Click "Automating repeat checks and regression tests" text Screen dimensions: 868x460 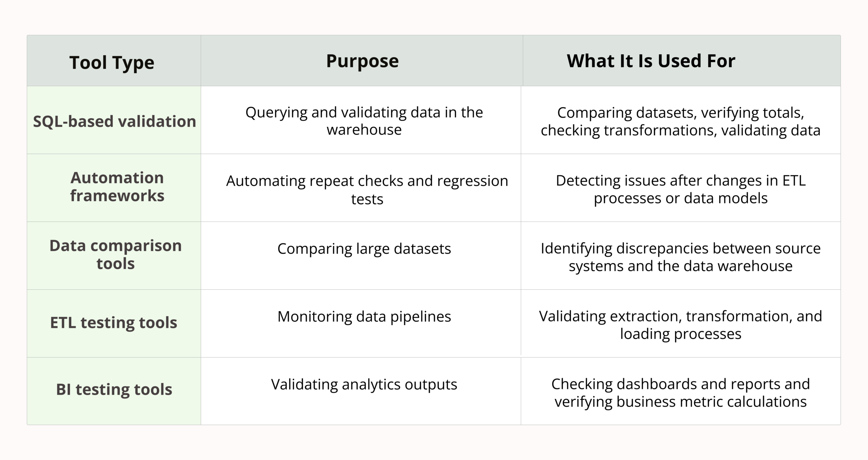click(367, 189)
